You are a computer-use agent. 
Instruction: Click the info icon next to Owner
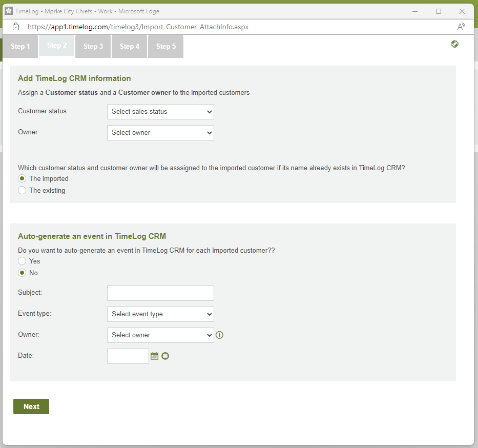click(220, 335)
